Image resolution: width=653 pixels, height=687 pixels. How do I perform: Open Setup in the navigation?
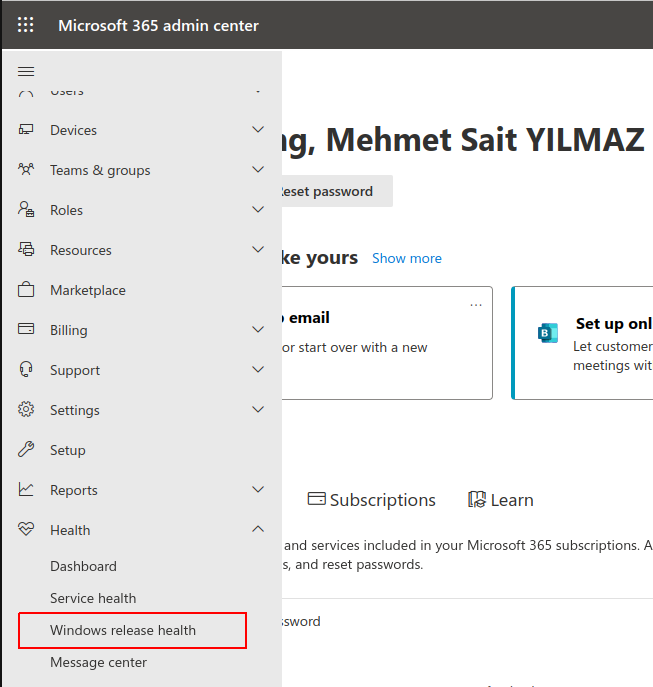click(x=141, y=450)
